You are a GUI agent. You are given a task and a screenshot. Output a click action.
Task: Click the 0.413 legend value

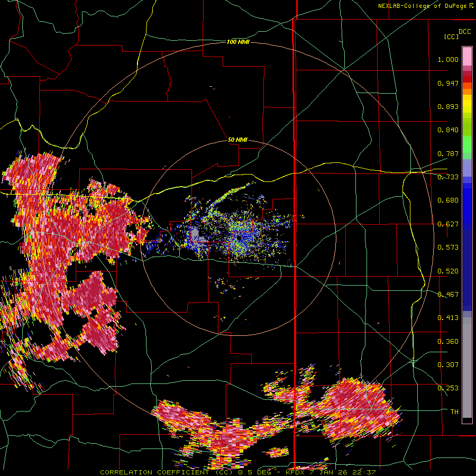(x=448, y=318)
